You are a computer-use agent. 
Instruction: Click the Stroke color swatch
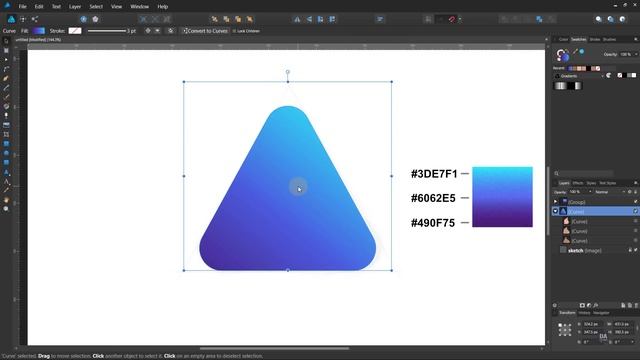75,31
